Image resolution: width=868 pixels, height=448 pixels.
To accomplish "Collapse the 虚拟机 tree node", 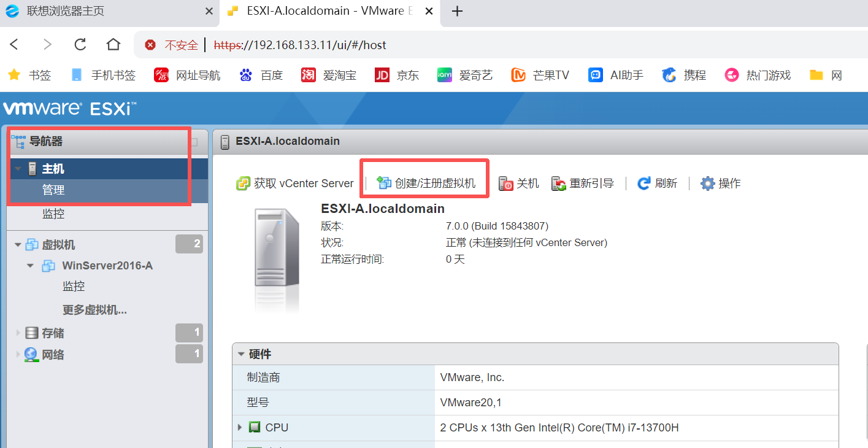I will (18, 245).
